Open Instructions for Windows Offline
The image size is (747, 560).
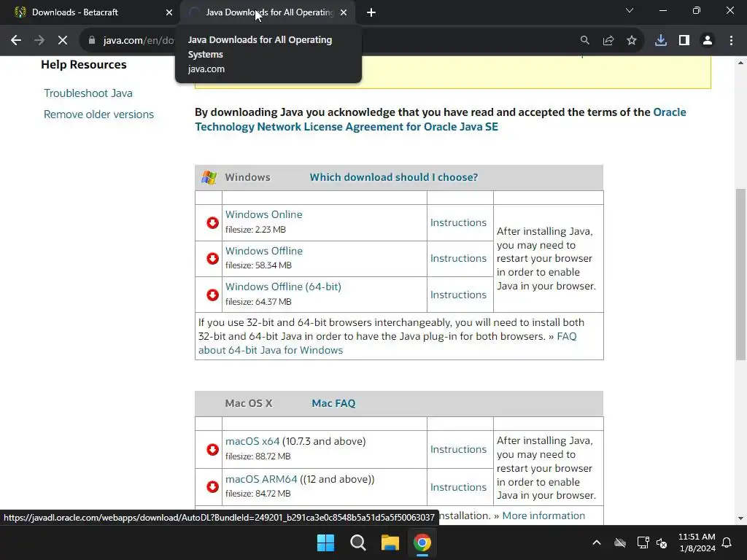458,258
